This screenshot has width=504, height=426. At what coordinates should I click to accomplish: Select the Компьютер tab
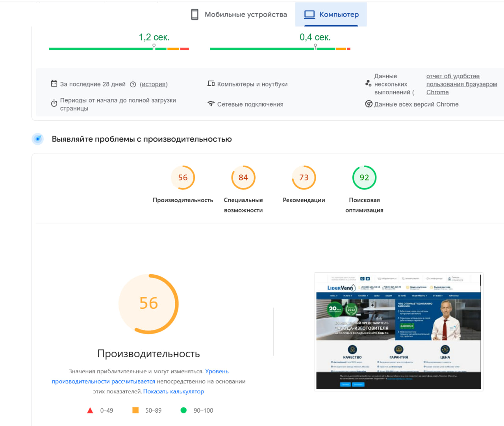click(x=331, y=15)
